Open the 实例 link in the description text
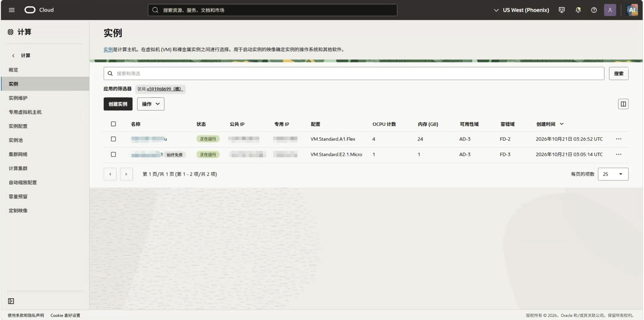644x320 pixels. click(108, 49)
